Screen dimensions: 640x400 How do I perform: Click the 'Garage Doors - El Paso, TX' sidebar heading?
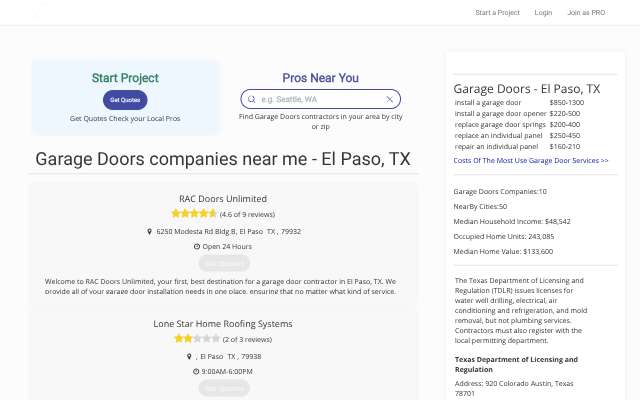click(x=527, y=89)
